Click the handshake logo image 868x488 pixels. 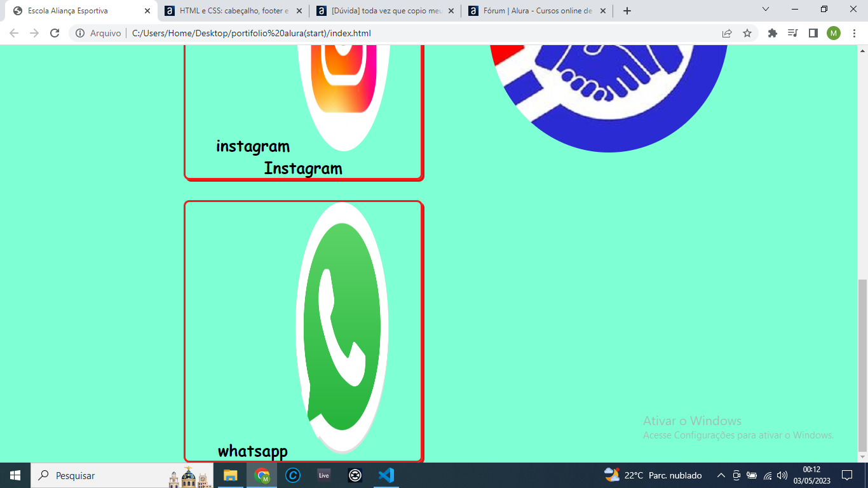coord(609,98)
